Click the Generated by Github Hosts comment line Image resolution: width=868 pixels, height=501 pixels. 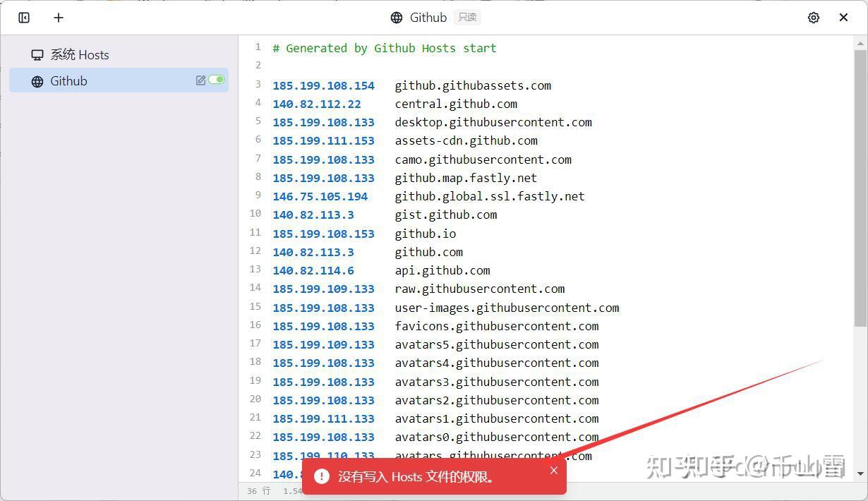tap(385, 47)
